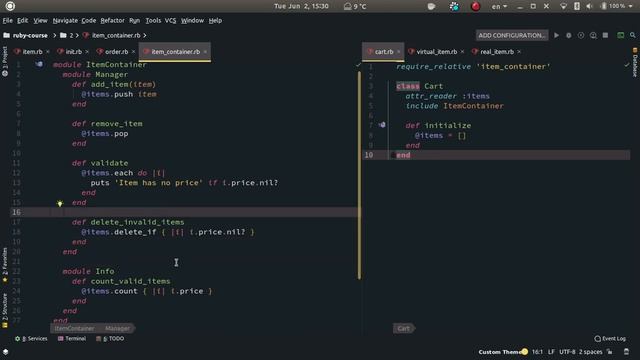This screenshot has width=640, height=360.
Task: Open the Add Configuration dropdown
Action: [512, 36]
